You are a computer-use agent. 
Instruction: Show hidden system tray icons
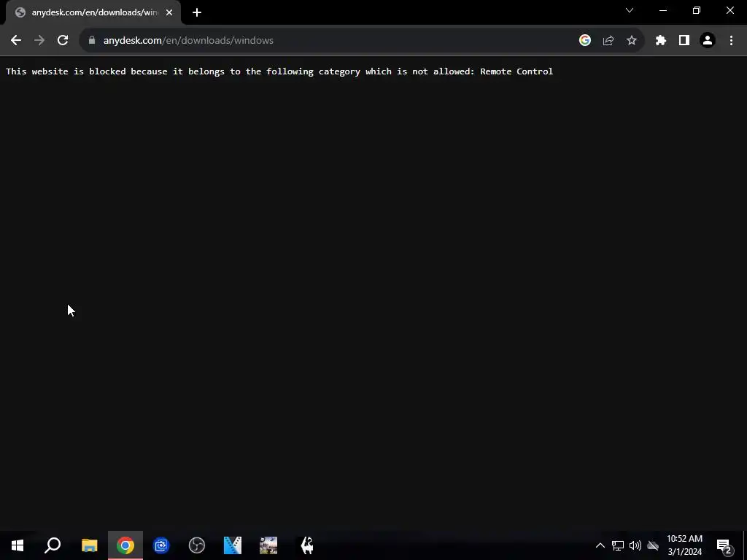pyautogui.click(x=600, y=545)
